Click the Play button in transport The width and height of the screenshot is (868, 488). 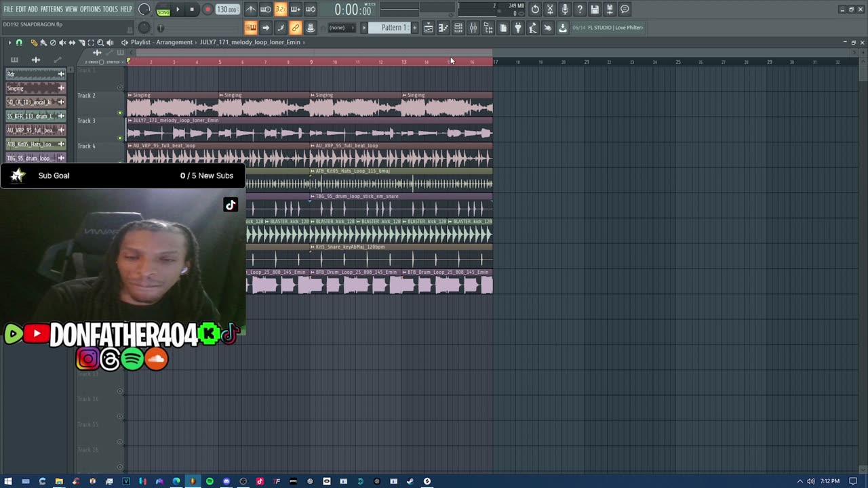(178, 9)
